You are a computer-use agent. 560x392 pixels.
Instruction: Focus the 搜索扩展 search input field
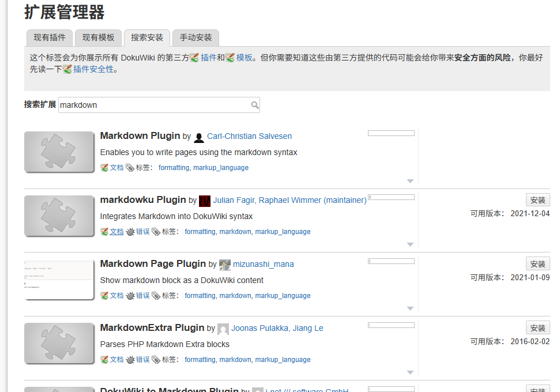[x=159, y=105]
